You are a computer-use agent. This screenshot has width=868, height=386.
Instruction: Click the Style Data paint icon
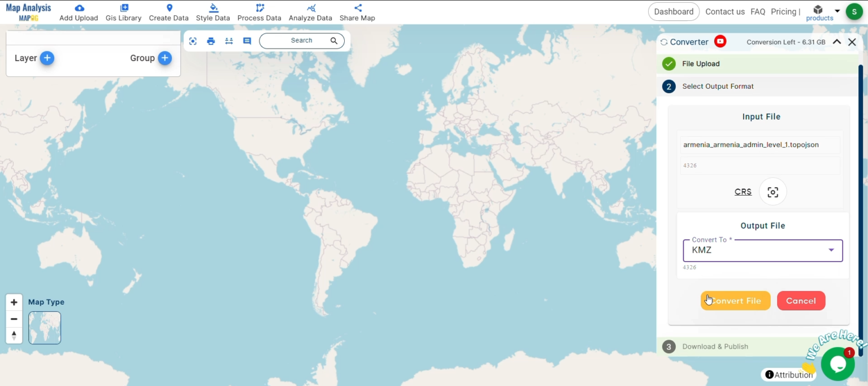[x=213, y=8]
